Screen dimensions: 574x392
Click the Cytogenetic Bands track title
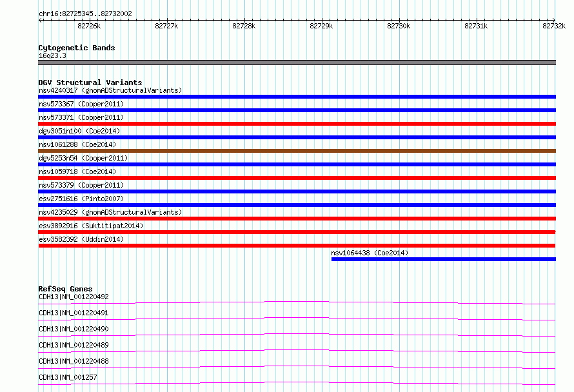(77, 48)
